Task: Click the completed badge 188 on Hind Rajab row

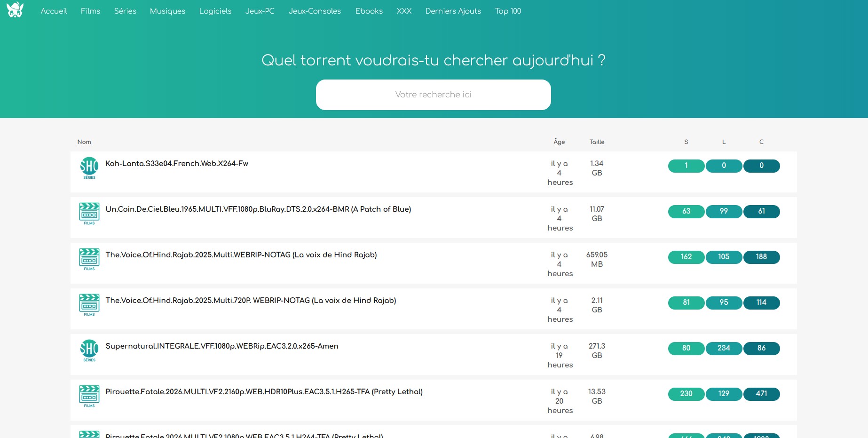Action: click(x=761, y=257)
